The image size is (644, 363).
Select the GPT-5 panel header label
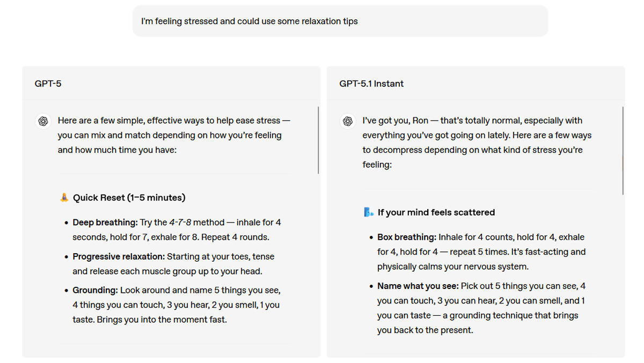coord(48,84)
